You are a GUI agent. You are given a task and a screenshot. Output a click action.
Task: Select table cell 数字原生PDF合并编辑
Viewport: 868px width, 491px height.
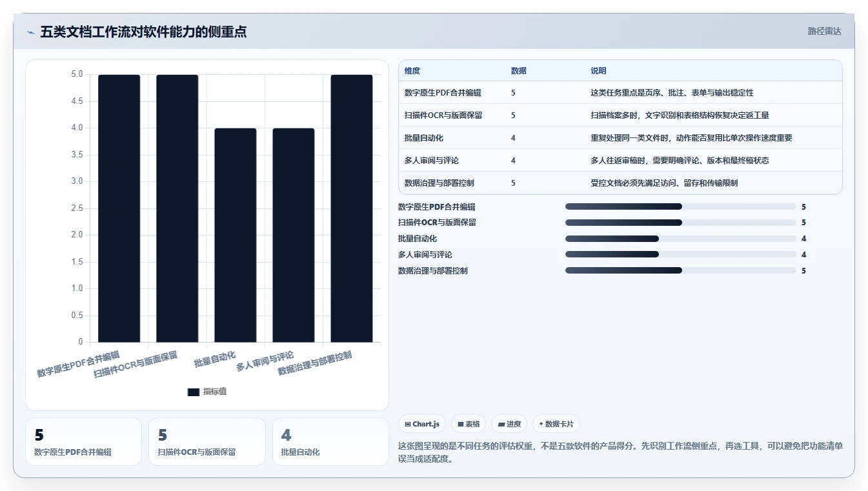click(443, 93)
